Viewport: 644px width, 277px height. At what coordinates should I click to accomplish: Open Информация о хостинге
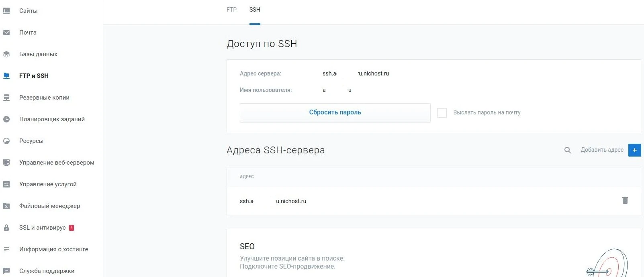pyautogui.click(x=53, y=249)
